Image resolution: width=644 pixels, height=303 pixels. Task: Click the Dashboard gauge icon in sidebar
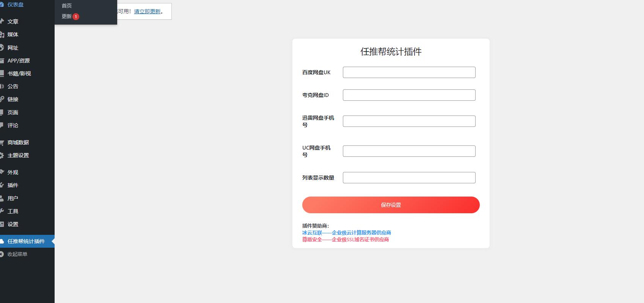coord(2,5)
